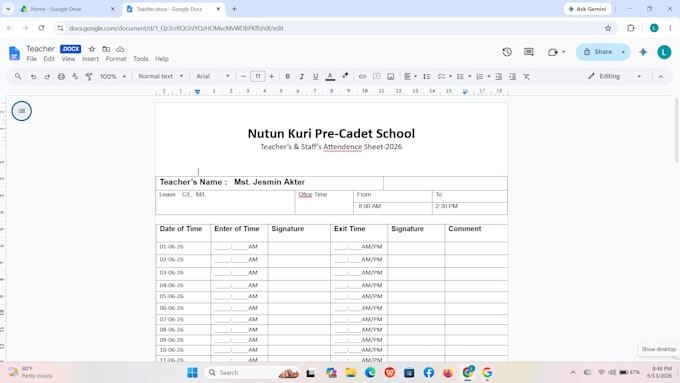Reload the page
Viewport: 680px width, 383px height.
point(41,28)
